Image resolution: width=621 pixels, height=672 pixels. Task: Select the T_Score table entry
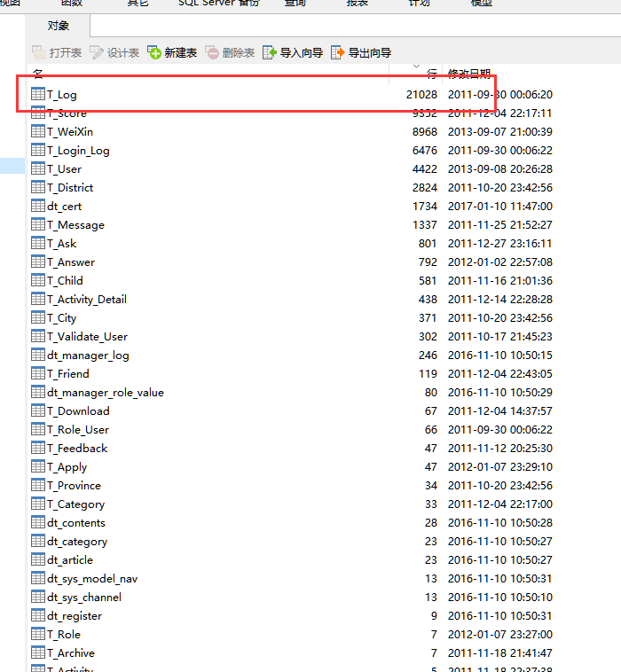[67, 113]
